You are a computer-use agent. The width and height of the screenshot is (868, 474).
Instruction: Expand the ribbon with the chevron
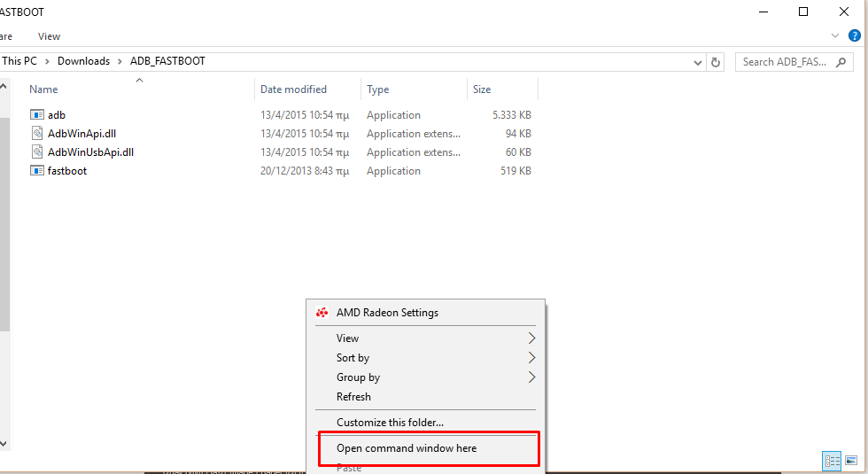(x=834, y=36)
